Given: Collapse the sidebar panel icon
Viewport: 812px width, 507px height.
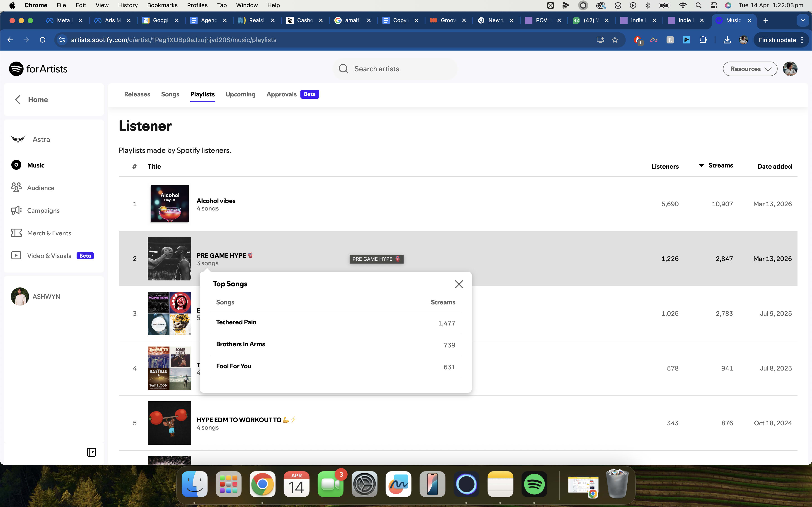Looking at the screenshot, I should 91,452.
